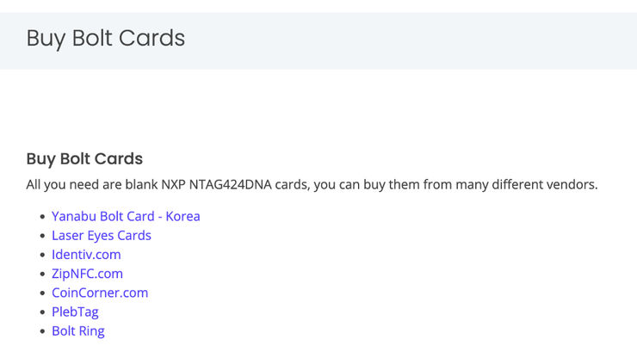Open the Yanabu Bolt Card - Korea link
Screen dimensions: 637x364
pyautogui.click(x=126, y=216)
